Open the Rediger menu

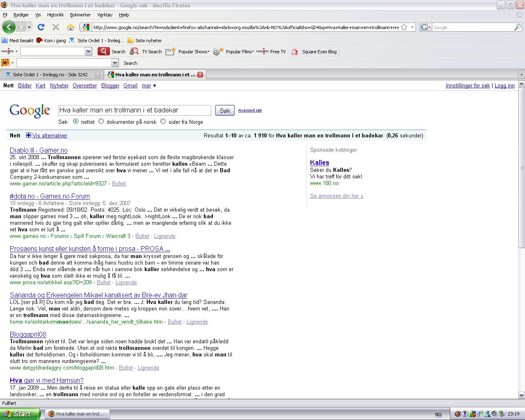tap(21, 15)
